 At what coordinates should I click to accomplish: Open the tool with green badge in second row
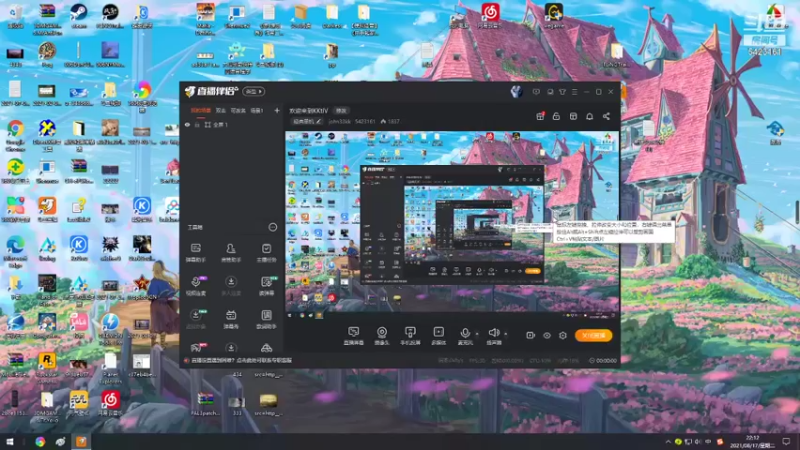[267, 286]
